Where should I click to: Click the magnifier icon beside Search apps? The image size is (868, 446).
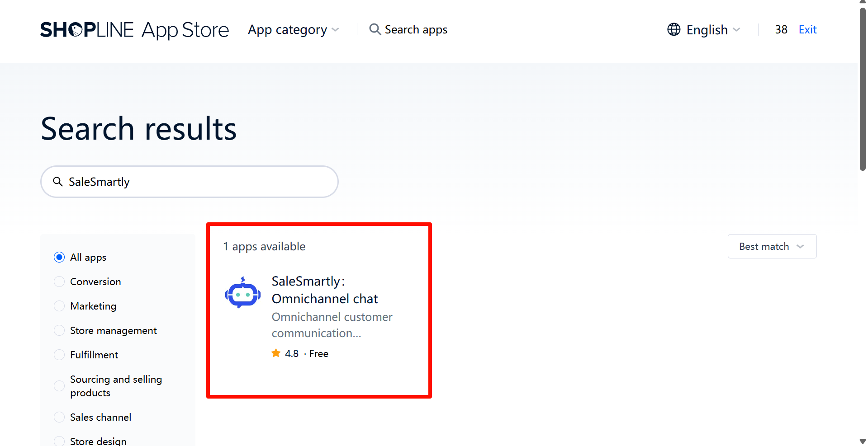pos(375,29)
